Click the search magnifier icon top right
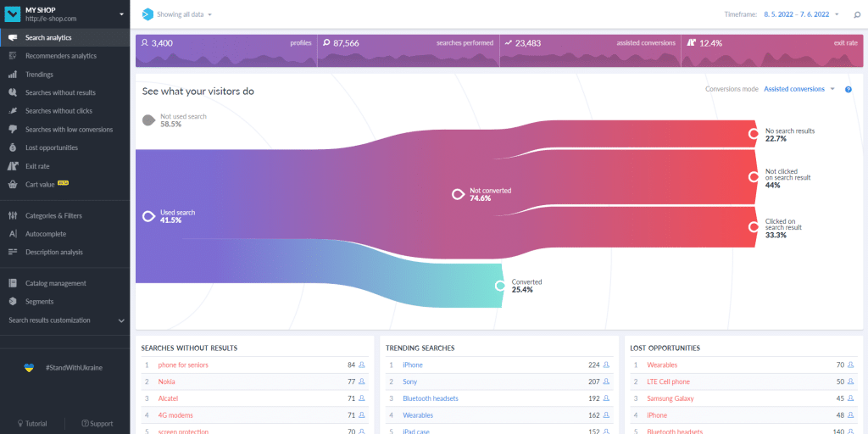This screenshot has width=868, height=434. coord(857,14)
